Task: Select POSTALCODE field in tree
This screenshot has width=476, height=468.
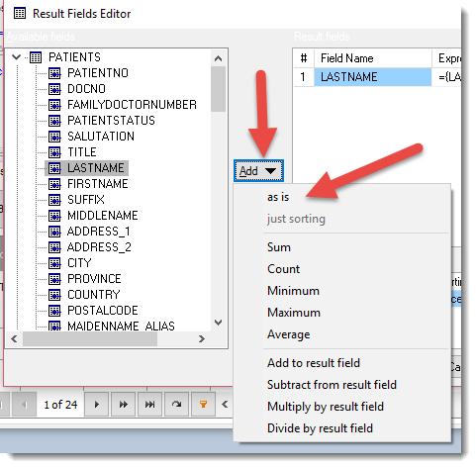Action: click(103, 311)
